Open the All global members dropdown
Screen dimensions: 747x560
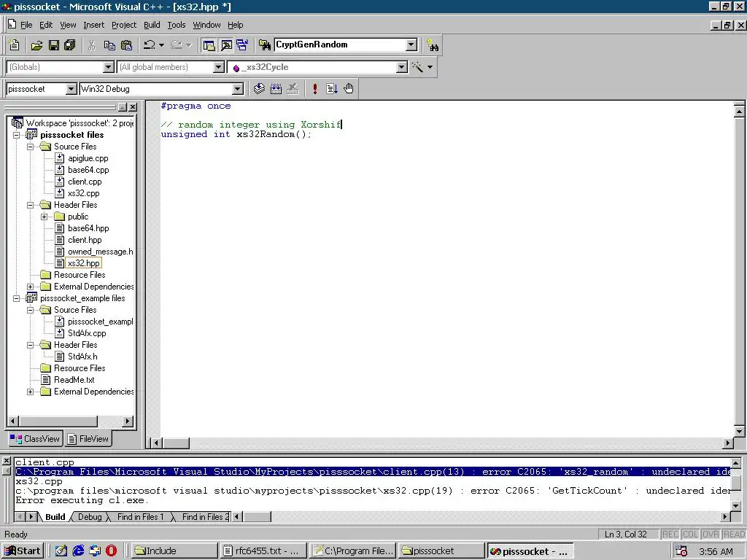(x=219, y=67)
